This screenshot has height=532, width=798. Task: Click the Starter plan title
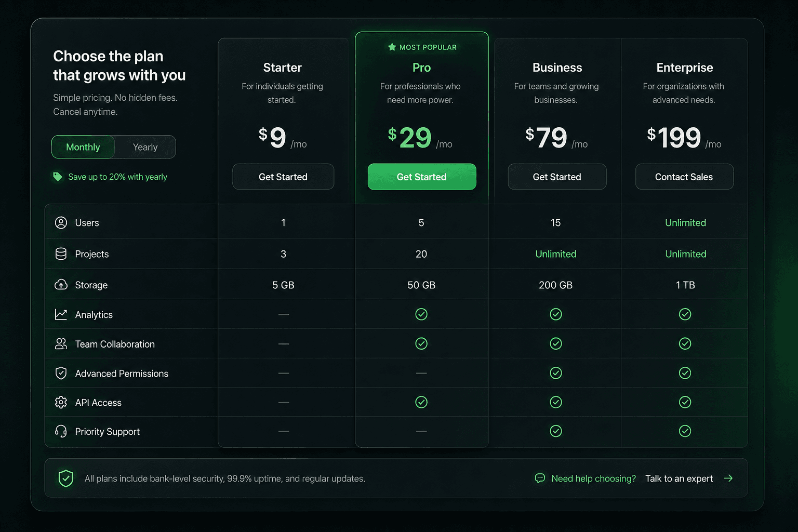[283, 68]
